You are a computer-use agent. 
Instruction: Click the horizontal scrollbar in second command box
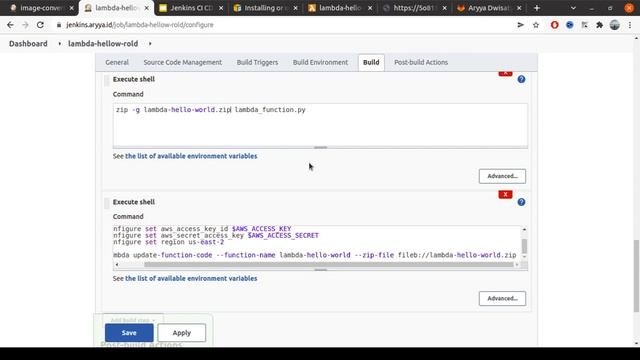coord(329,264)
